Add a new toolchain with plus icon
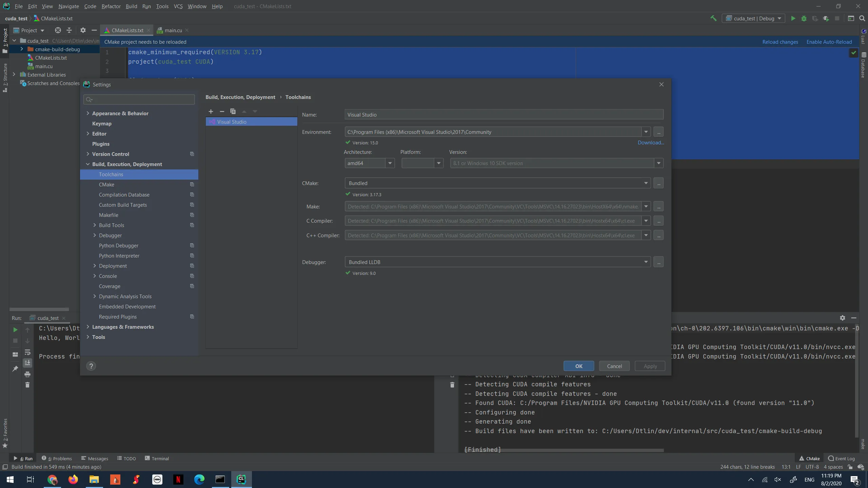The width and height of the screenshot is (868, 488). tap(211, 111)
